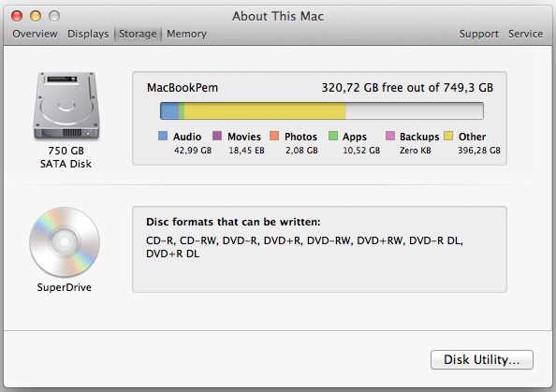Minimize the window with yellow button

tap(36, 16)
